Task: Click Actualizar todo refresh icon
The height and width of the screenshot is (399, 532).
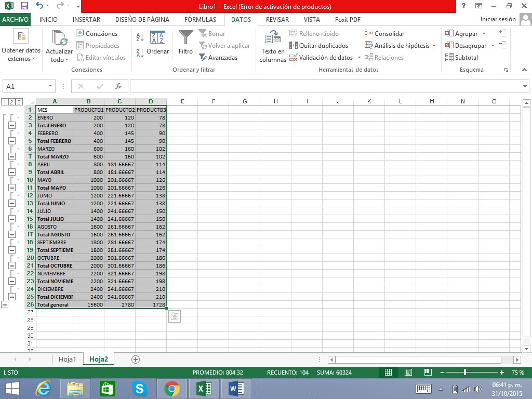Action: tap(60, 38)
